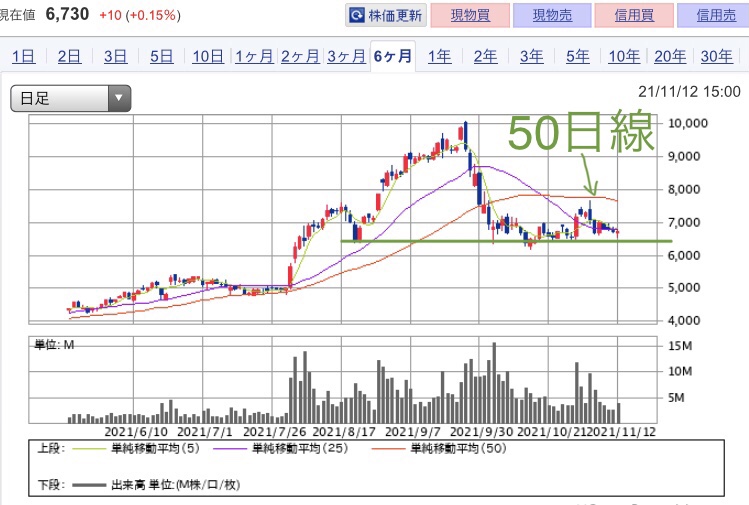Viewport: 749px width, 505px height.
Task: Switch chart range to 1日
Action: pos(23,56)
